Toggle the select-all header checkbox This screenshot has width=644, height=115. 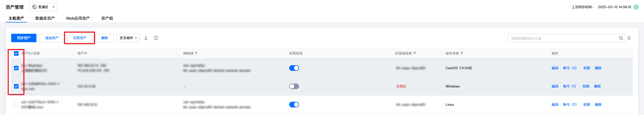(16, 53)
